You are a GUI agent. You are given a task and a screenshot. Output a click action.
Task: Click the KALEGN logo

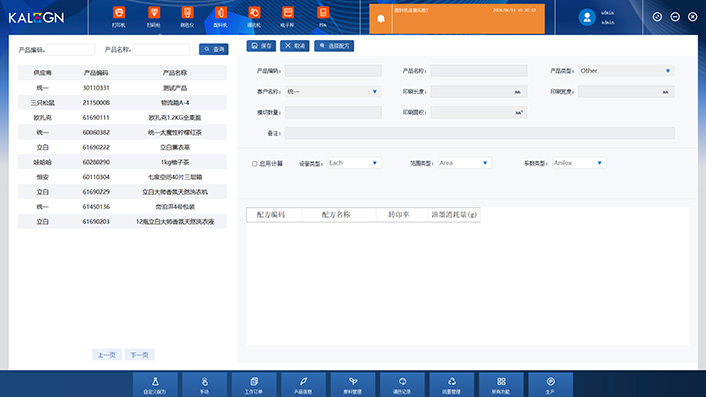pyautogui.click(x=36, y=18)
